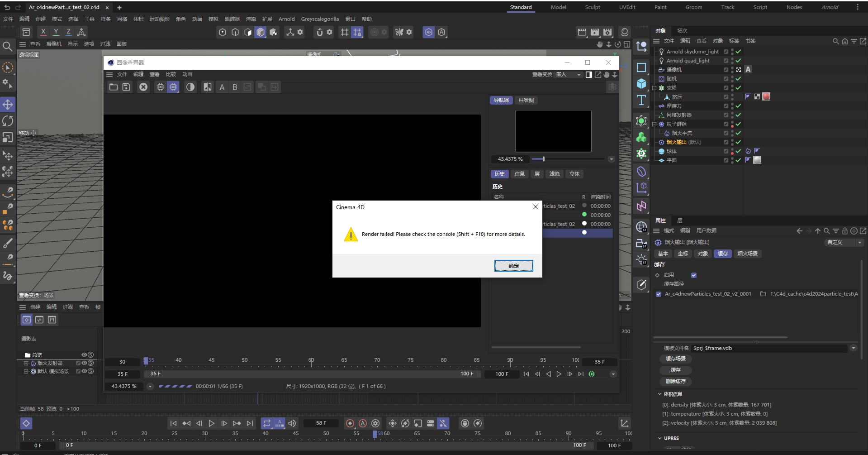Click the frame number field showing 58 F
This screenshot has width=868, height=455.
[x=321, y=423]
